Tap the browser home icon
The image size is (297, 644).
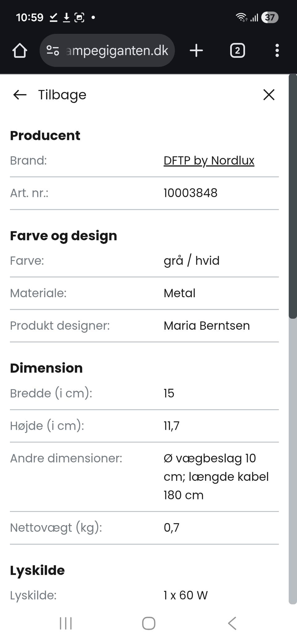tap(20, 50)
